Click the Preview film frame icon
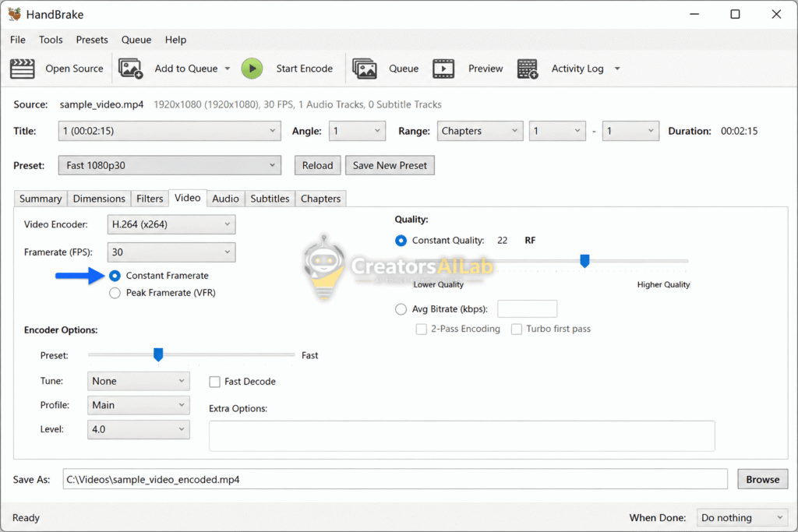The image size is (798, 532). click(443, 69)
